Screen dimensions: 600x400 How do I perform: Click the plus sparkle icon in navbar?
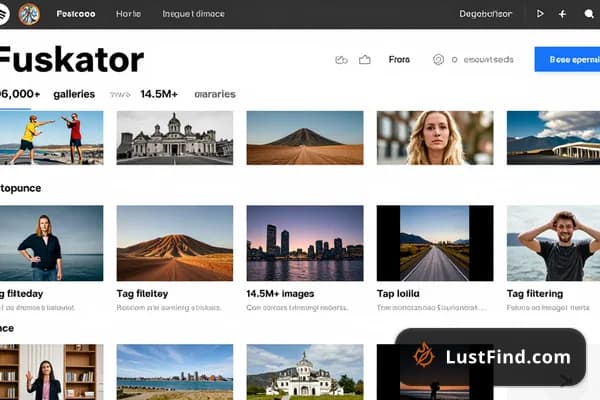coord(562,14)
